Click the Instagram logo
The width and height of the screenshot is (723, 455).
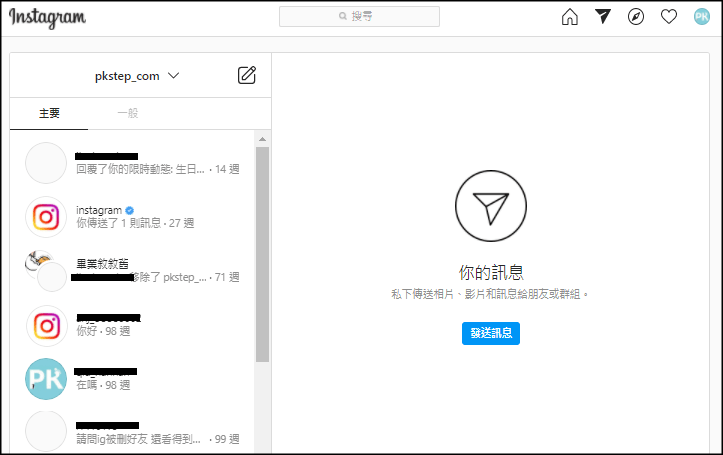click(47, 18)
